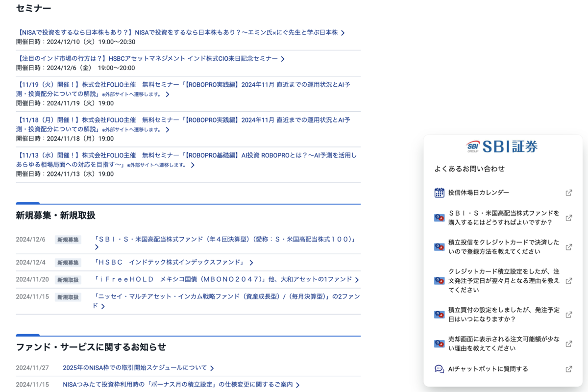
Task: Click chevron after 11/19 ROBOPRO実践編 seminar
Action: (168, 95)
